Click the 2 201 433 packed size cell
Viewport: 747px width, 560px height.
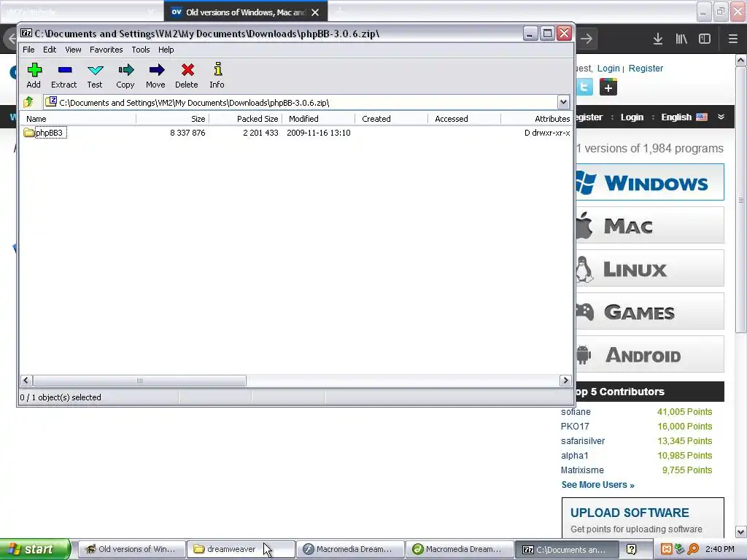pos(260,133)
